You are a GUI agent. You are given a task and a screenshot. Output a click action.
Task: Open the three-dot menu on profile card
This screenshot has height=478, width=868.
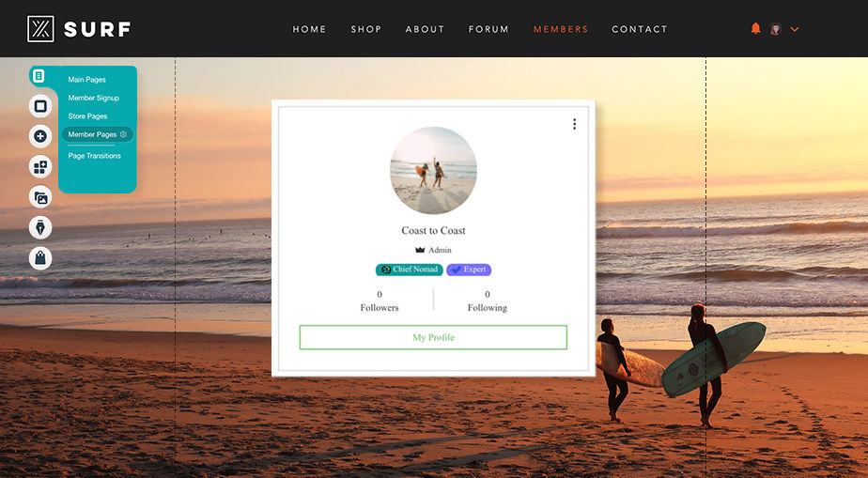[575, 124]
